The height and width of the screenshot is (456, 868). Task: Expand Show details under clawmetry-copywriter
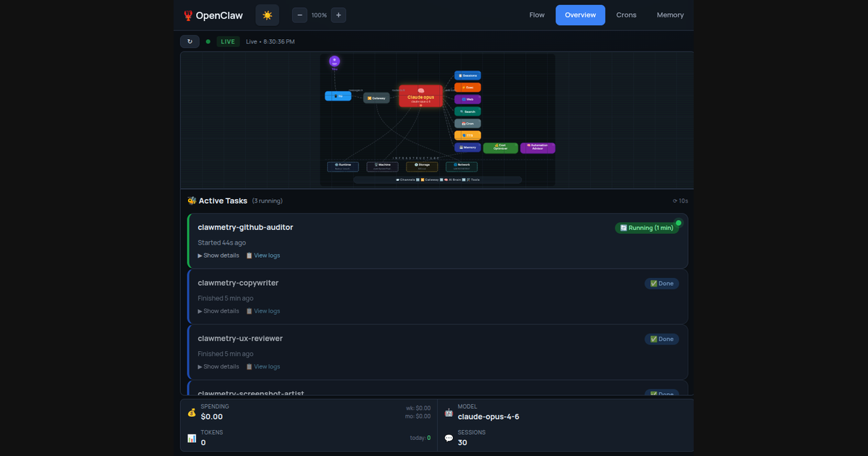click(218, 311)
